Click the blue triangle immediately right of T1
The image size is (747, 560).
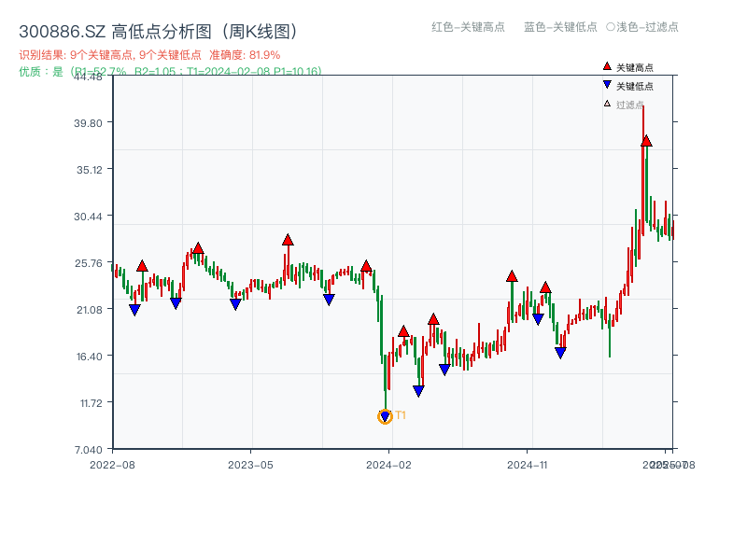[x=418, y=391]
